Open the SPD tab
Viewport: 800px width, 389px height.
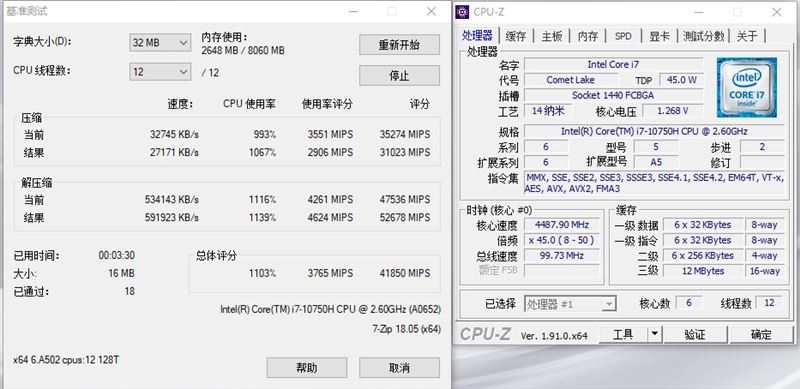point(623,36)
